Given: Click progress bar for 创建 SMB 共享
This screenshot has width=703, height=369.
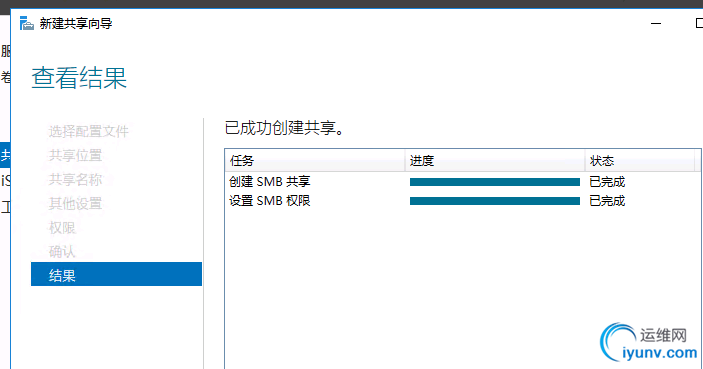Looking at the screenshot, I should click(x=495, y=182).
